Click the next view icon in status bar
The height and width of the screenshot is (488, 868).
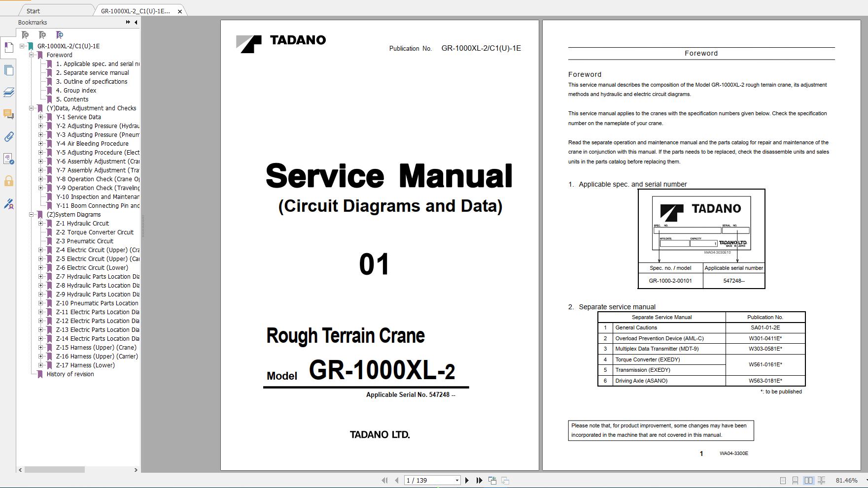505,480
